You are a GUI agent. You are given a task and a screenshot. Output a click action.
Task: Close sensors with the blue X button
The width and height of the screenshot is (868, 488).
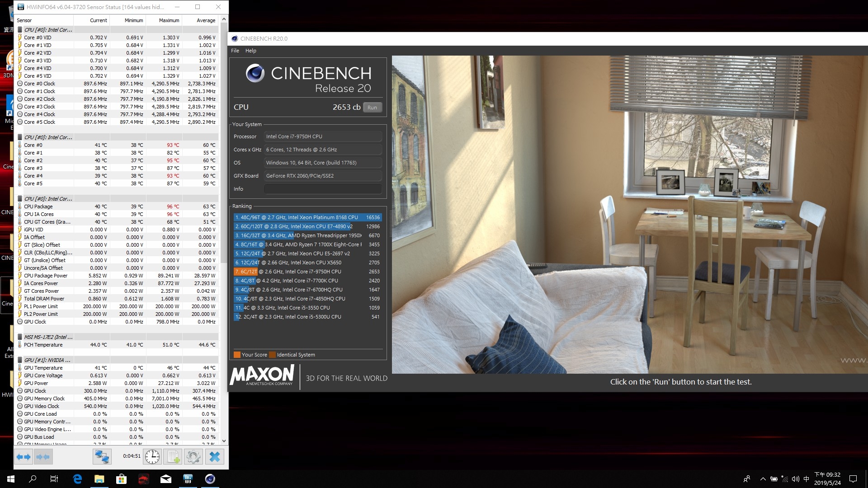pyautogui.click(x=215, y=457)
